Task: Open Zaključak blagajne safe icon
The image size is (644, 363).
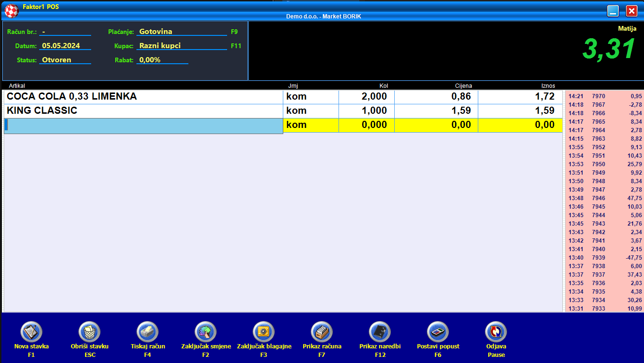Action: pos(263,332)
